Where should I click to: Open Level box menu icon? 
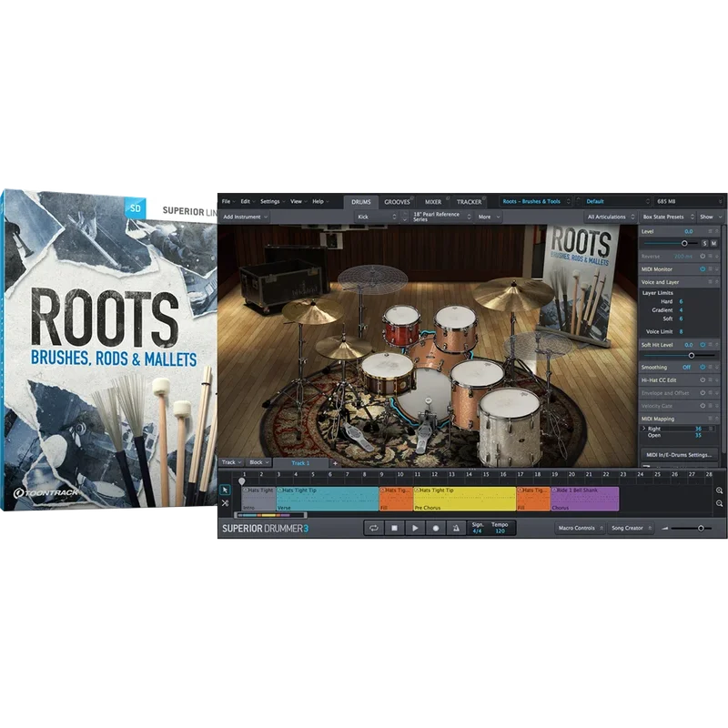pyautogui.click(x=711, y=231)
